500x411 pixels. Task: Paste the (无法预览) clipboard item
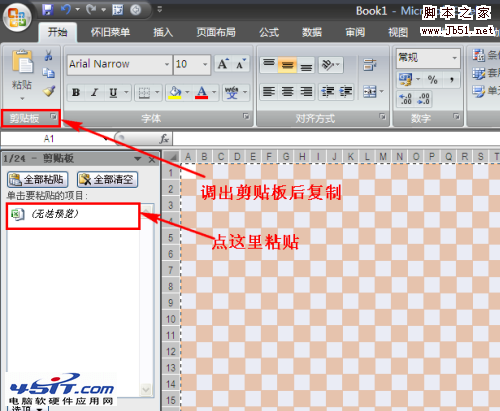coord(73,215)
